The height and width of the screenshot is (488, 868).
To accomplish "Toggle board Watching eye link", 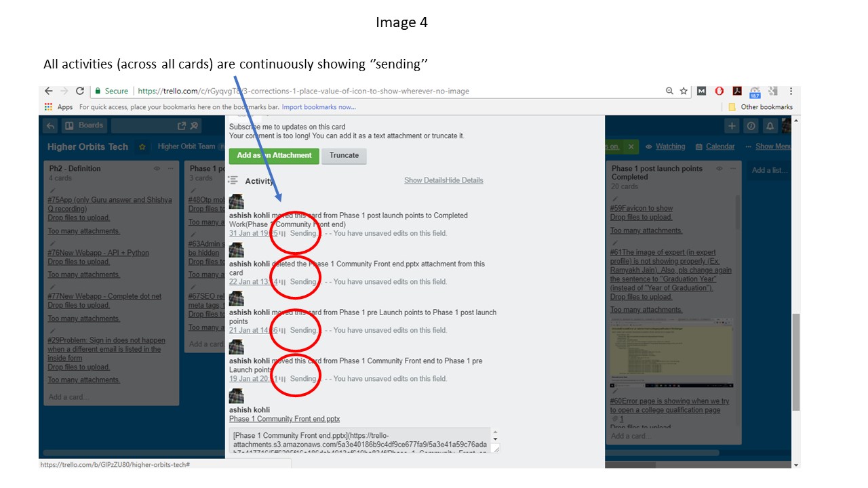I will point(665,146).
